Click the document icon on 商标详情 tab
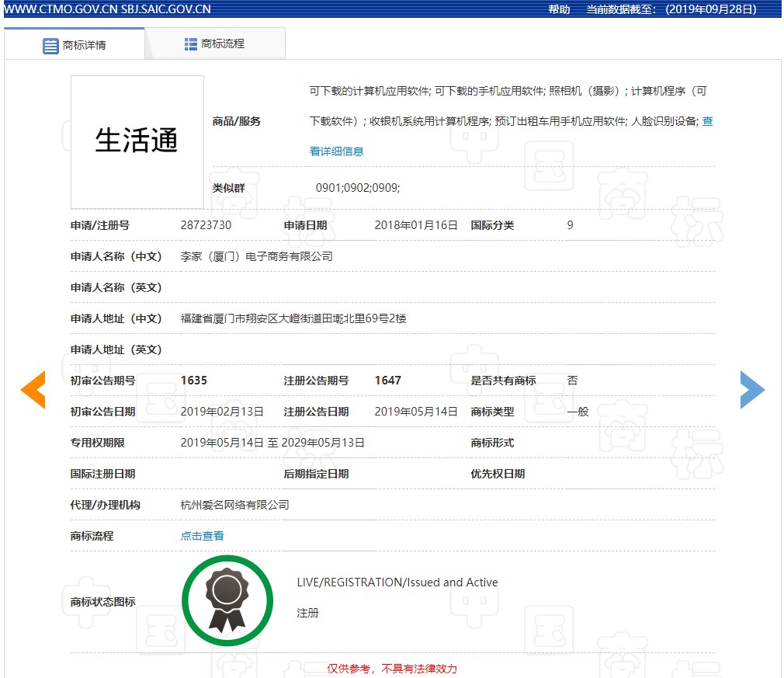This screenshot has width=784, height=678. coord(48,43)
